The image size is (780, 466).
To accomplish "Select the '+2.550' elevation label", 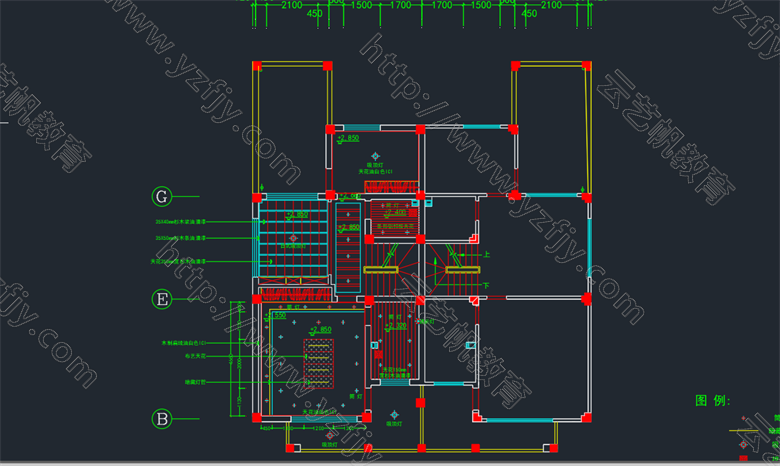I will [276, 315].
